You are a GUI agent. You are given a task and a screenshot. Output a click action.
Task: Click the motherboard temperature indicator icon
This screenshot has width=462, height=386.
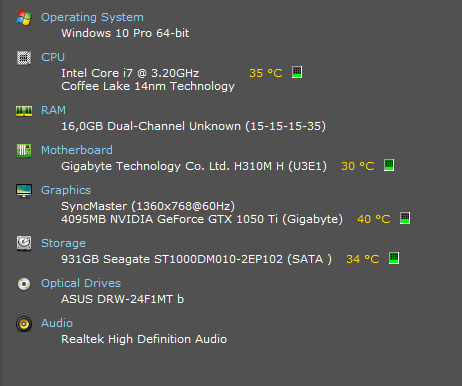[x=389, y=165]
